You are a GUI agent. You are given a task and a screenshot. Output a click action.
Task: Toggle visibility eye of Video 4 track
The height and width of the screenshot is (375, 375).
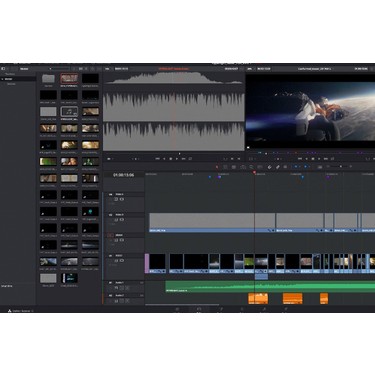click(x=122, y=199)
